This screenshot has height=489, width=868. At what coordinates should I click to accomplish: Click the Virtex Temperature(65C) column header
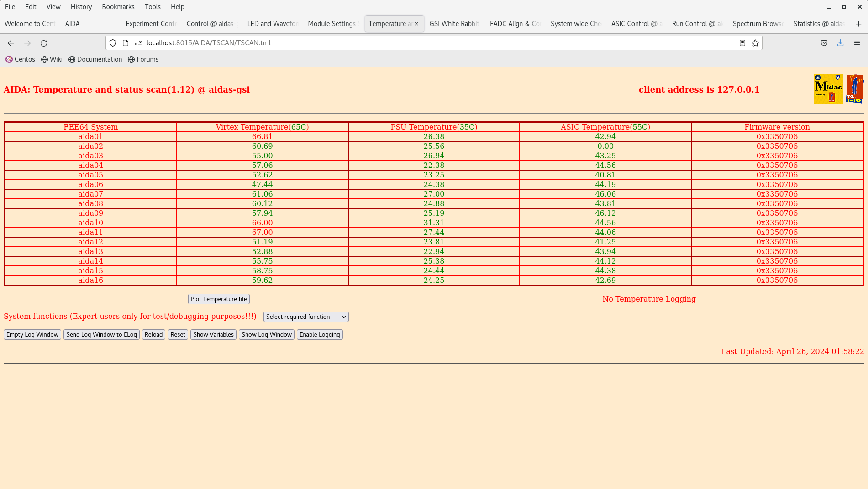click(263, 127)
